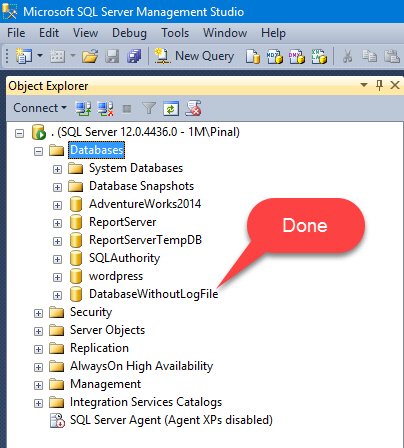Screen dimensions: 404x448
Task: Open the View menu
Action: (85, 33)
